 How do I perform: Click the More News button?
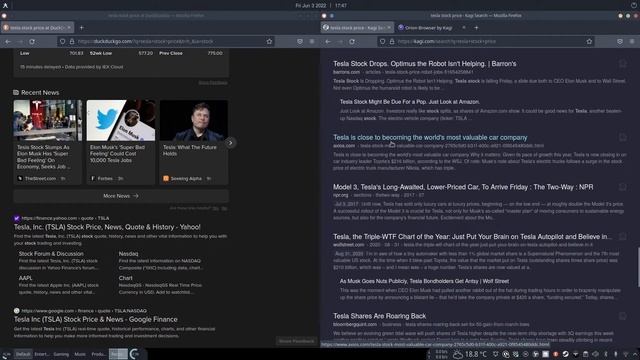(x=121, y=196)
